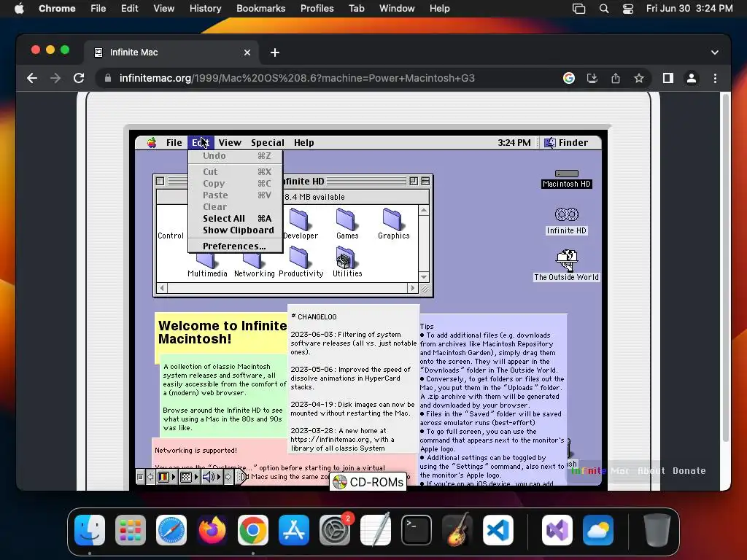Open classic Mac Help menu
This screenshot has width=747, height=560.
coord(303,142)
